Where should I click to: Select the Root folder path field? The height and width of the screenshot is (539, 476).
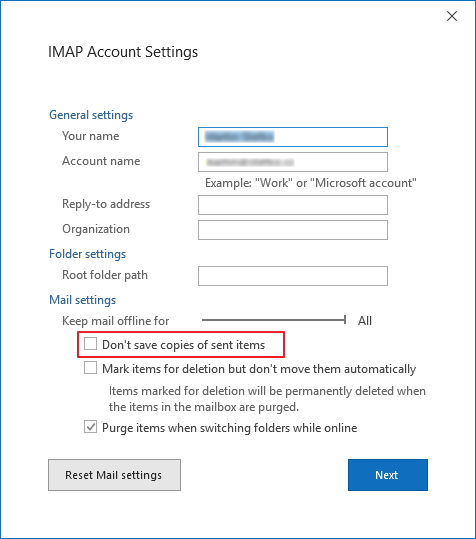[x=293, y=276]
